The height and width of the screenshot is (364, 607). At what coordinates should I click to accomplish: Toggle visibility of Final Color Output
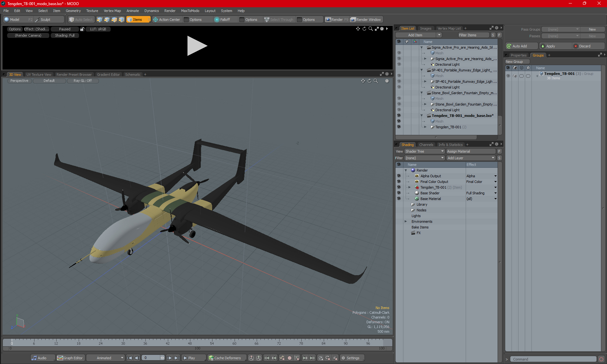[399, 182]
